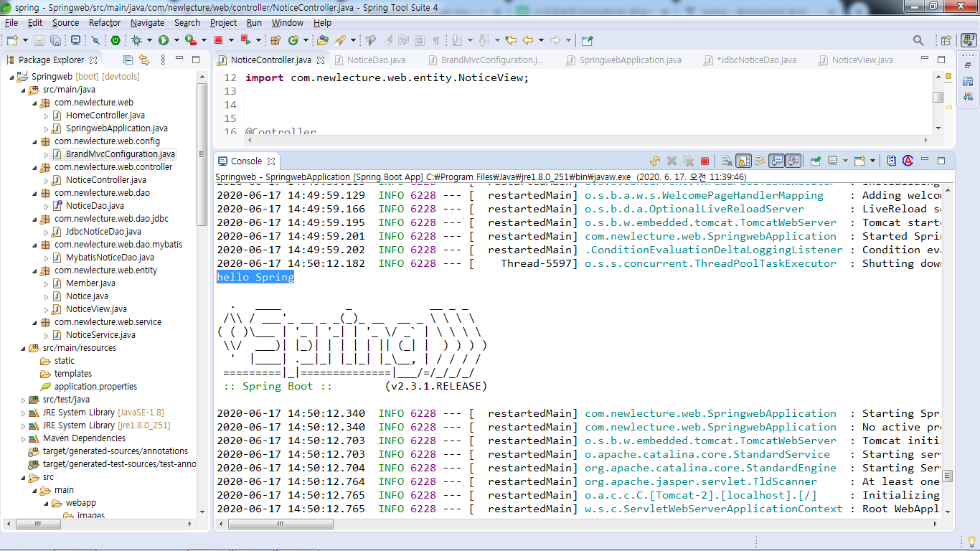Click the Back navigation arrow icon

pyautogui.click(x=528, y=40)
